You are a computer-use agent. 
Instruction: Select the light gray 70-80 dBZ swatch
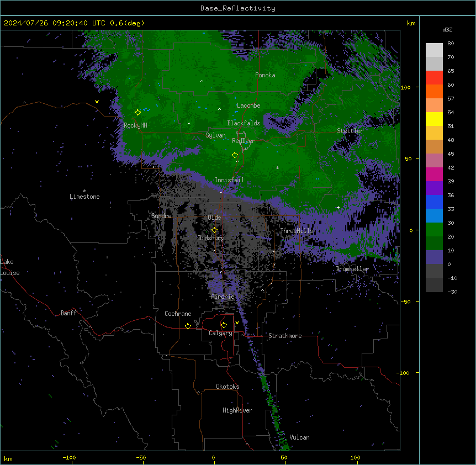(x=434, y=50)
